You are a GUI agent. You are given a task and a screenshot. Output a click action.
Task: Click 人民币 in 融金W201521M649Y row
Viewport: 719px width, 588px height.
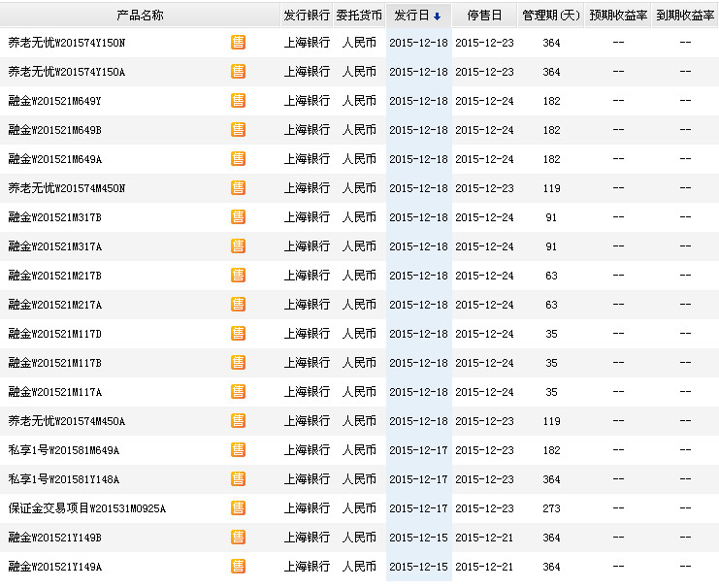(359, 101)
